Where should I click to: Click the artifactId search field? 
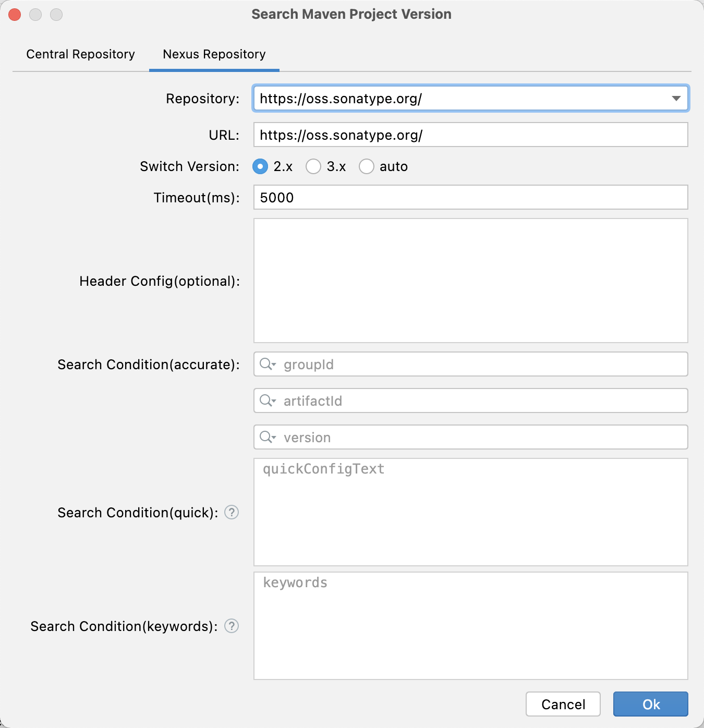(471, 401)
